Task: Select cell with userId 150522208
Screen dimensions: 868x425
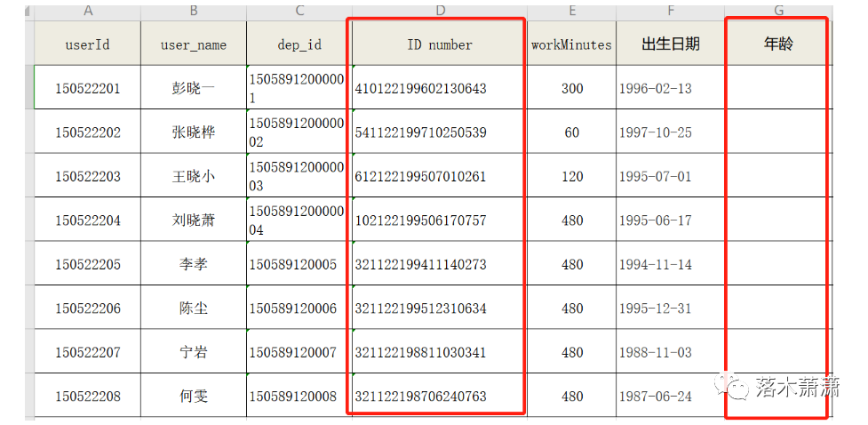Action: (x=87, y=396)
